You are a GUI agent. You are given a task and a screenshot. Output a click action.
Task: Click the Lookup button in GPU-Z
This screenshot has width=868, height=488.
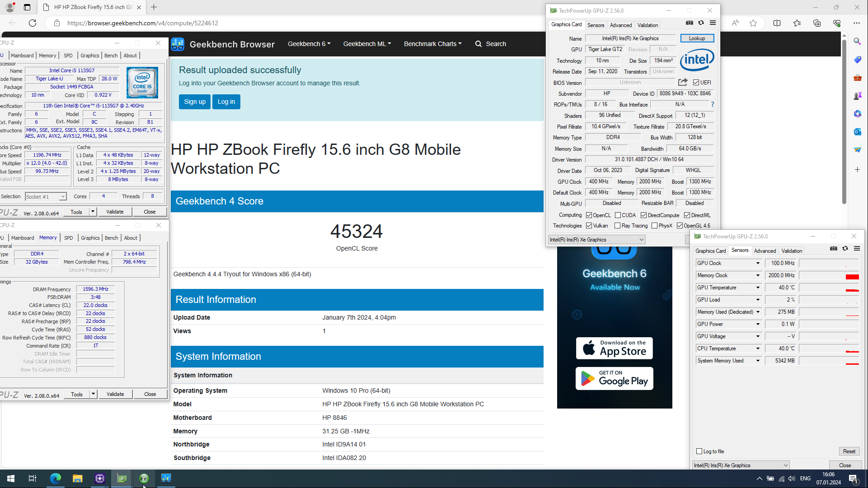(x=697, y=38)
